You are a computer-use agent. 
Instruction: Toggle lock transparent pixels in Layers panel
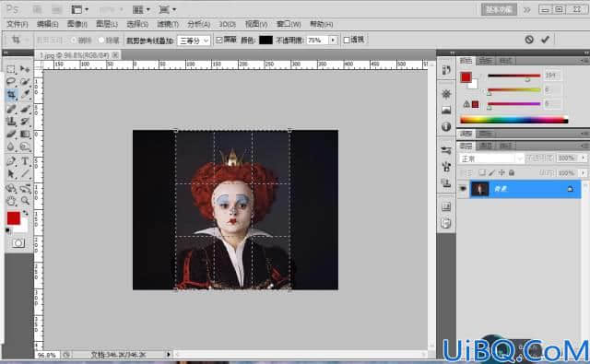tap(481, 172)
